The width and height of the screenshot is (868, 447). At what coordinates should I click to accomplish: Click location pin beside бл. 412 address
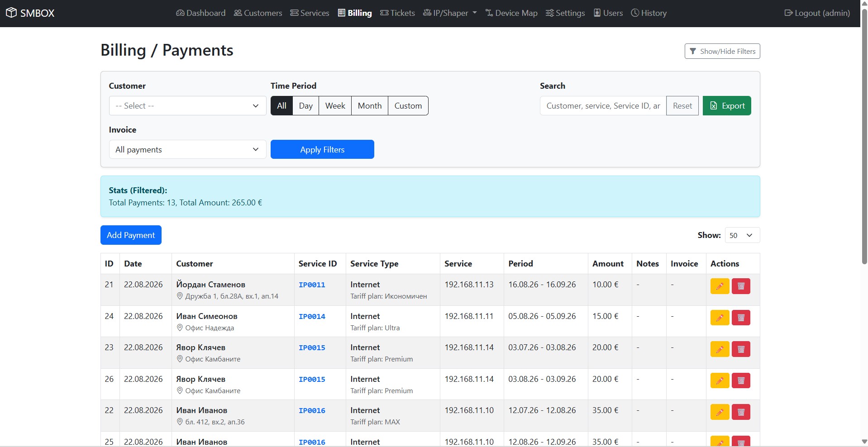coord(180,422)
